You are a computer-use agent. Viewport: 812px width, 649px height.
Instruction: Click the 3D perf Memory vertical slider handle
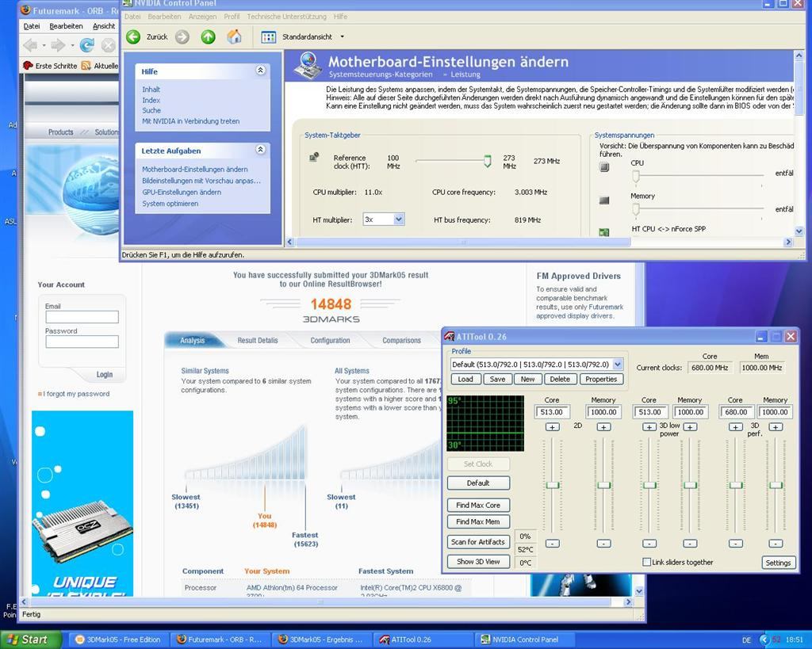pos(776,486)
